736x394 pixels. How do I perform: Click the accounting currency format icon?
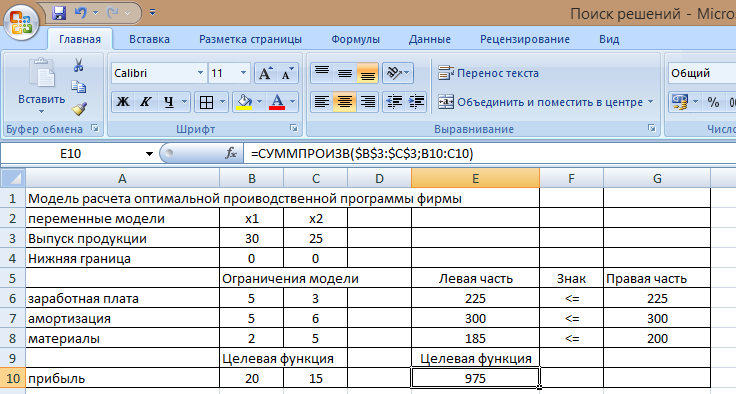click(x=680, y=102)
